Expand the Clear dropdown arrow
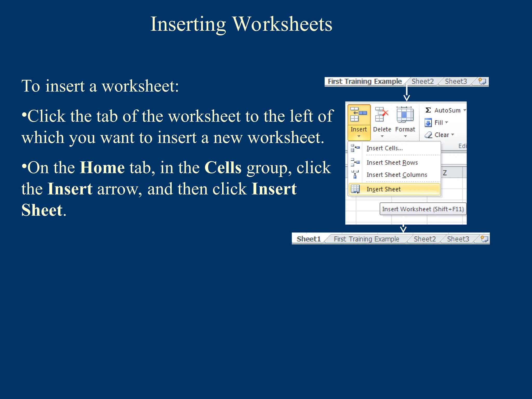The image size is (532, 399). point(453,134)
